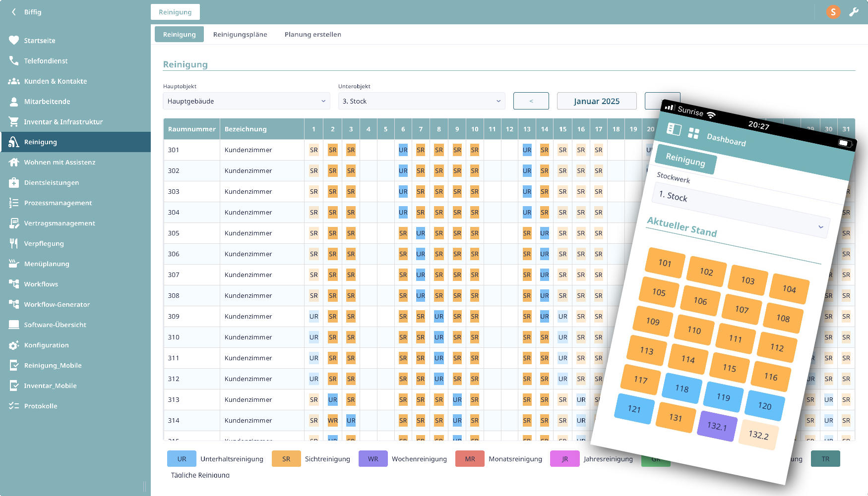Click the Inventar & Infrastruktur cart icon
Screen dimensions: 868x496
(14, 122)
